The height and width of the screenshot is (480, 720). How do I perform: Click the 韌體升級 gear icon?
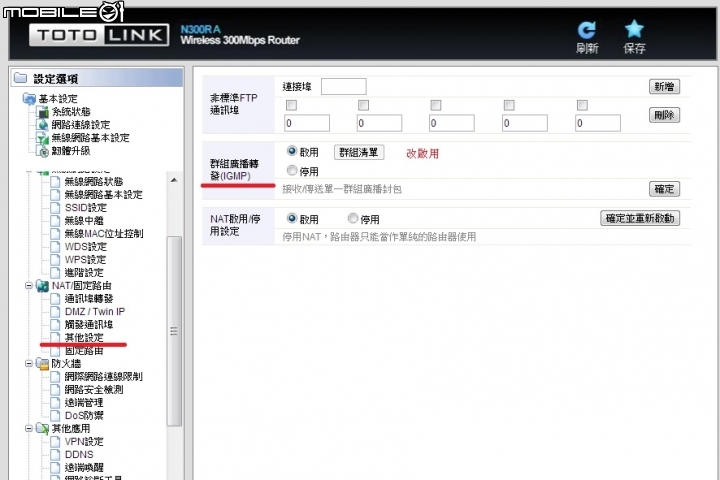pyautogui.click(x=43, y=151)
